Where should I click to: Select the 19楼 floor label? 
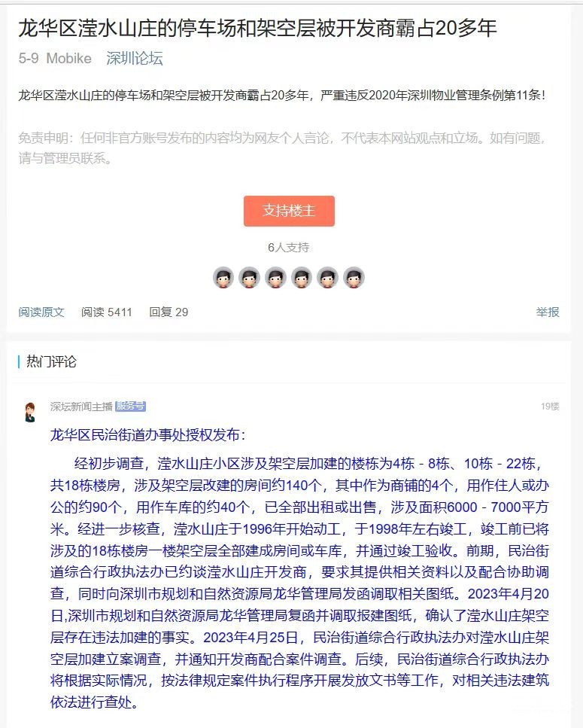point(550,407)
